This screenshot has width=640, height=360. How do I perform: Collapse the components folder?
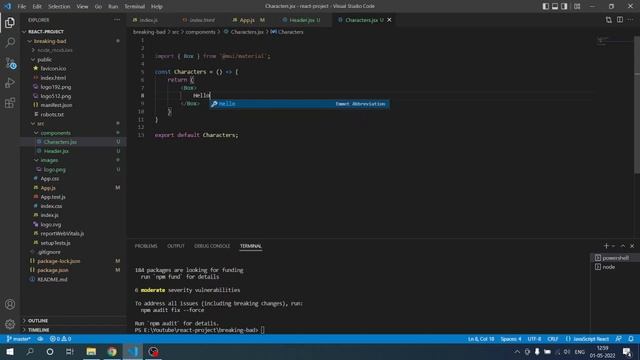coord(56,133)
